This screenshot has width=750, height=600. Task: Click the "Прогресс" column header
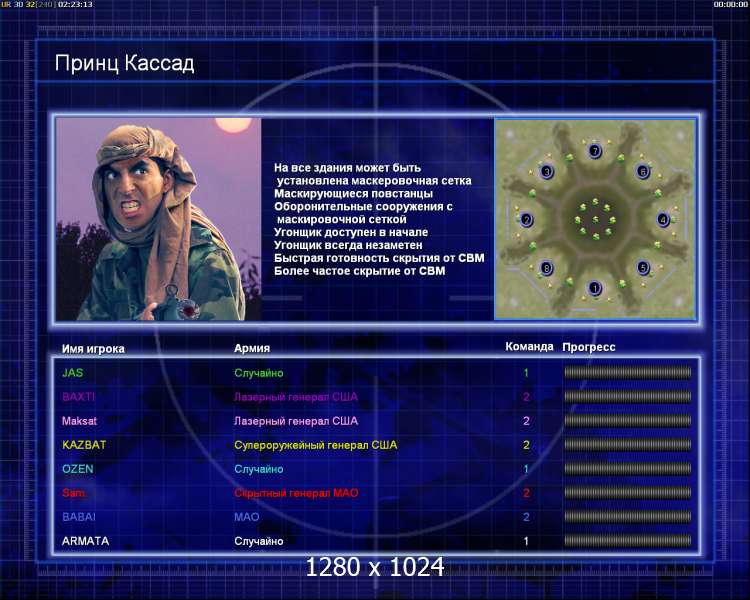[x=589, y=347]
